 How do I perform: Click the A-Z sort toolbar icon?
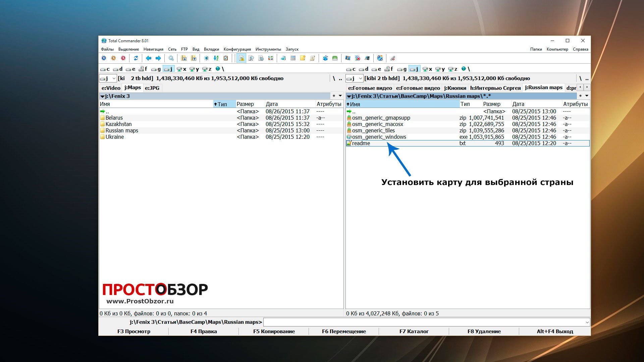click(x=216, y=58)
